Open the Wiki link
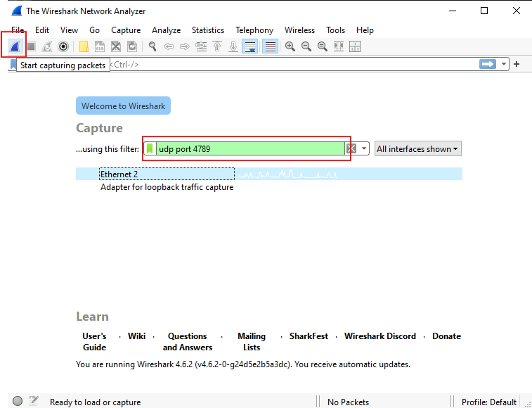Image resolution: width=532 pixels, height=408 pixels. coord(137,336)
